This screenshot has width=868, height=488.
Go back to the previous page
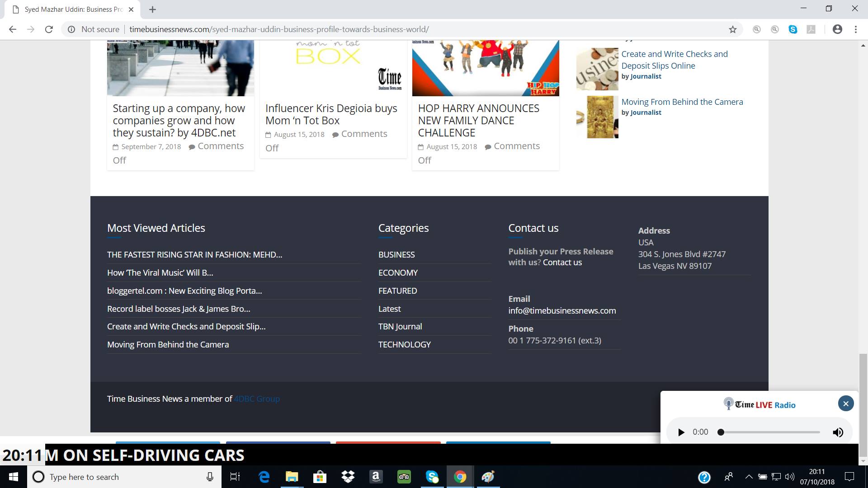(x=13, y=29)
